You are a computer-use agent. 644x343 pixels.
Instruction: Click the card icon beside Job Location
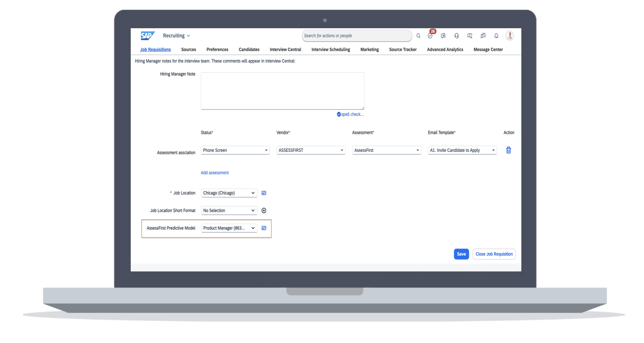[x=264, y=193]
